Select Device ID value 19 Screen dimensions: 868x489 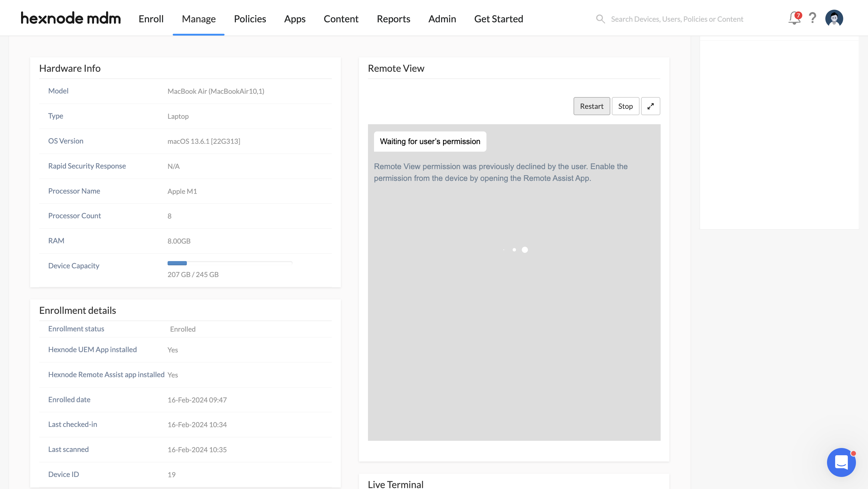[x=171, y=475]
